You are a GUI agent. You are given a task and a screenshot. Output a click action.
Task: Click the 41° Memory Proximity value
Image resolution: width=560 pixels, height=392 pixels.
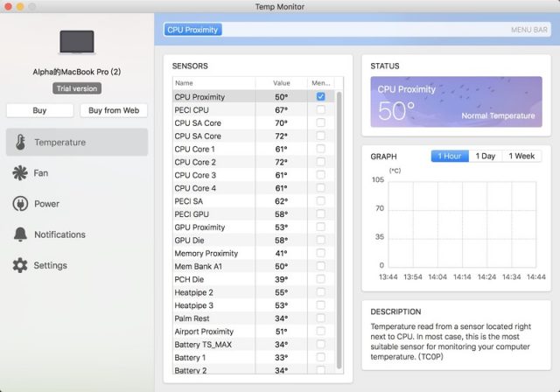tap(281, 253)
